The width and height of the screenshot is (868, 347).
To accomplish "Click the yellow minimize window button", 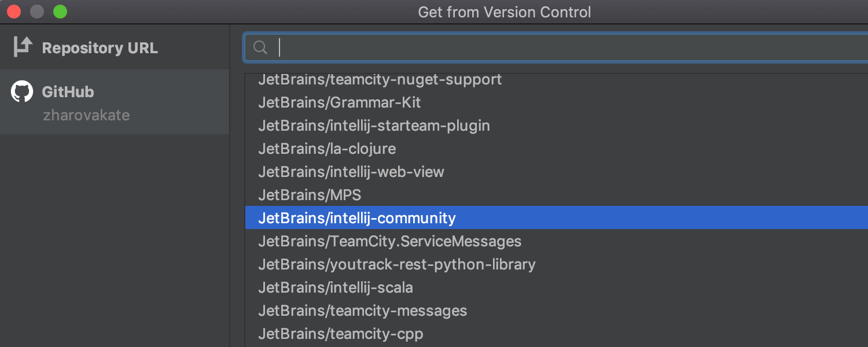I will [37, 12].
